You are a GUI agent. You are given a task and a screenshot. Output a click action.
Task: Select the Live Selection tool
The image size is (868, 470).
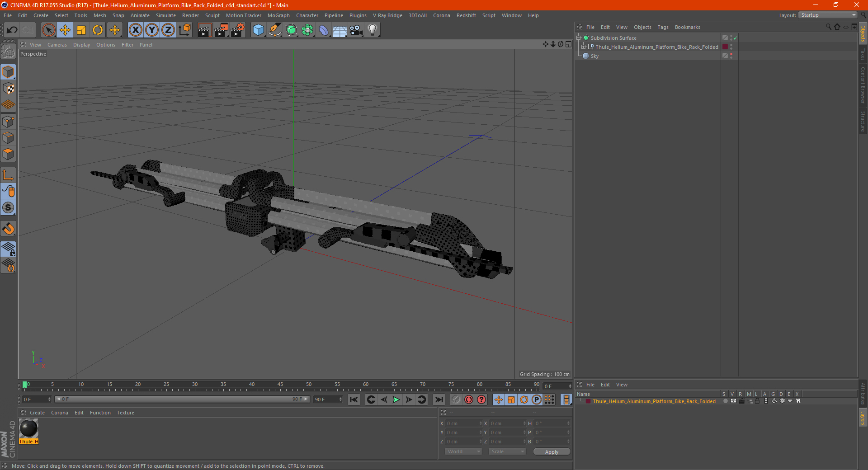tap(48, 30)
